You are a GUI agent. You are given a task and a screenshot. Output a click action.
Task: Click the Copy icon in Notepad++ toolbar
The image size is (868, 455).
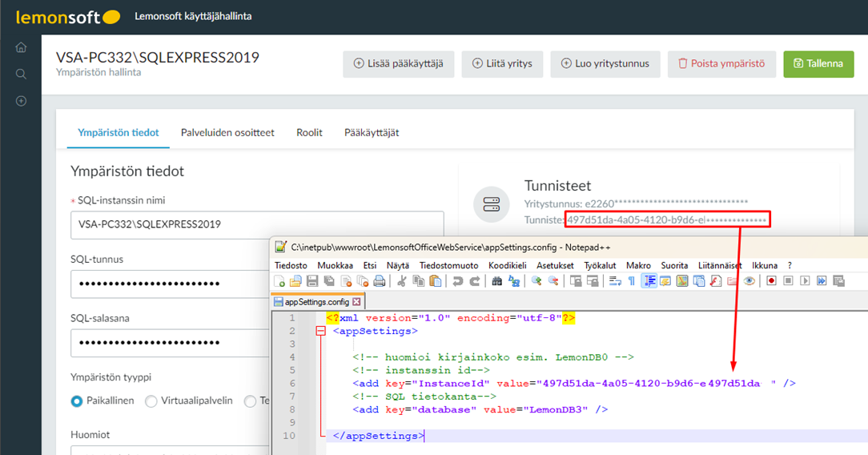pos(419,281)
